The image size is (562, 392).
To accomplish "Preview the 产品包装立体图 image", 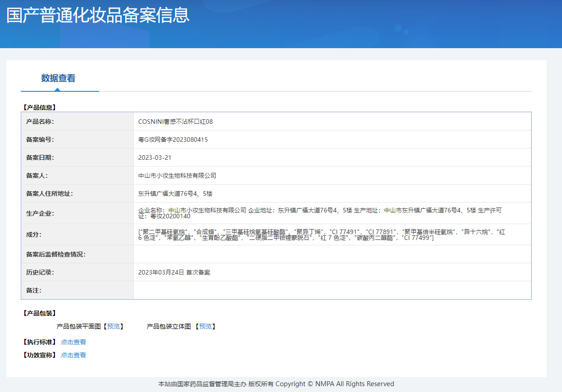I will (206, 326).
